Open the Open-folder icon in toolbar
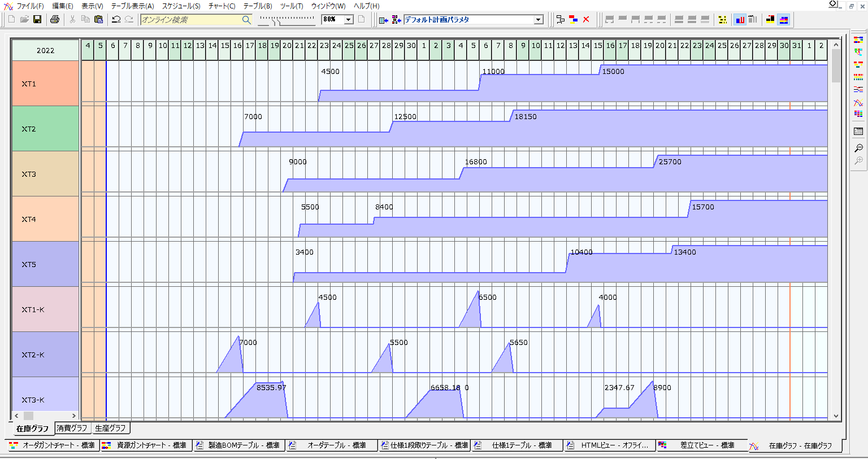This screenshot has height=459, width=868. 24,19
